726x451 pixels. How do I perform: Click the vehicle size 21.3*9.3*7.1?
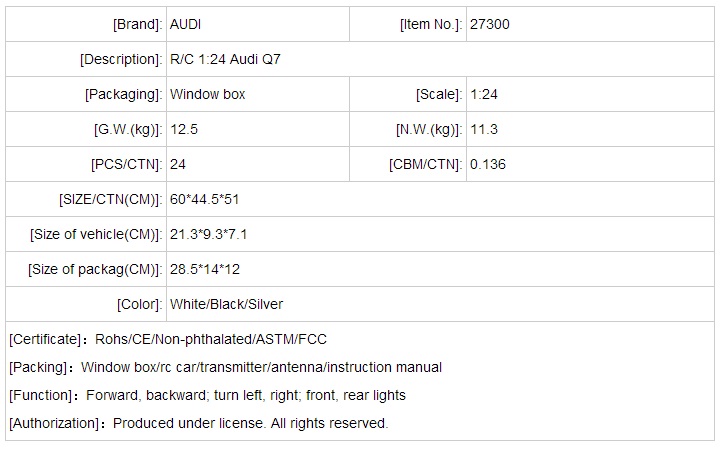[208, 234]
